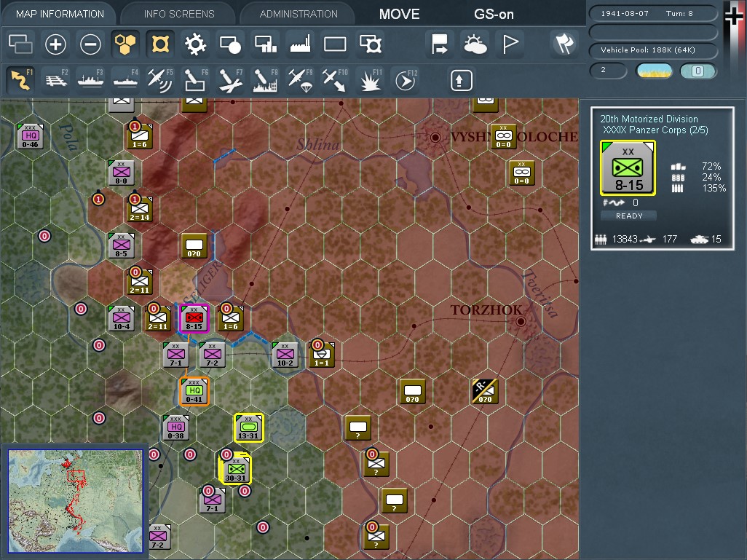Toggle the highlighted hex-control icon

pyautogui.click(x=161, y=44)
